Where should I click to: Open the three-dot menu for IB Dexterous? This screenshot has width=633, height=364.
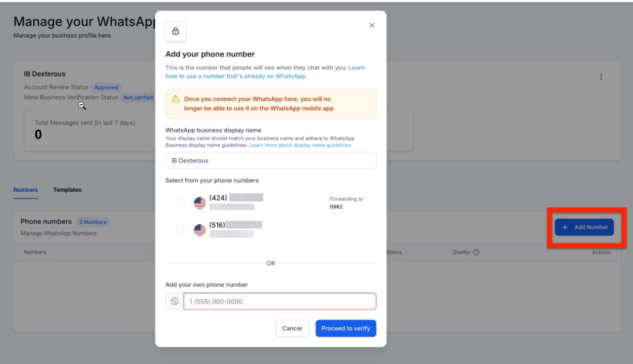point(601,77)
